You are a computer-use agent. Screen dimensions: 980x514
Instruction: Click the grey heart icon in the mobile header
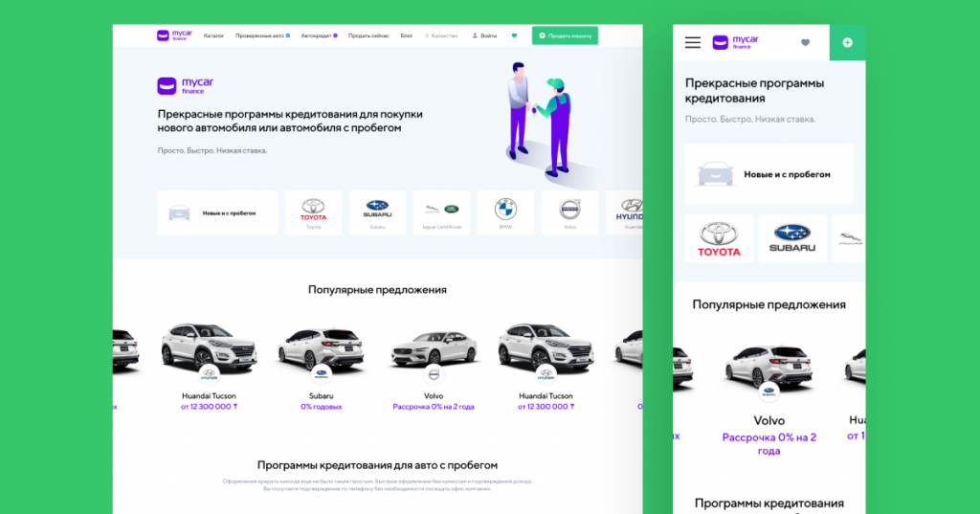805,42
